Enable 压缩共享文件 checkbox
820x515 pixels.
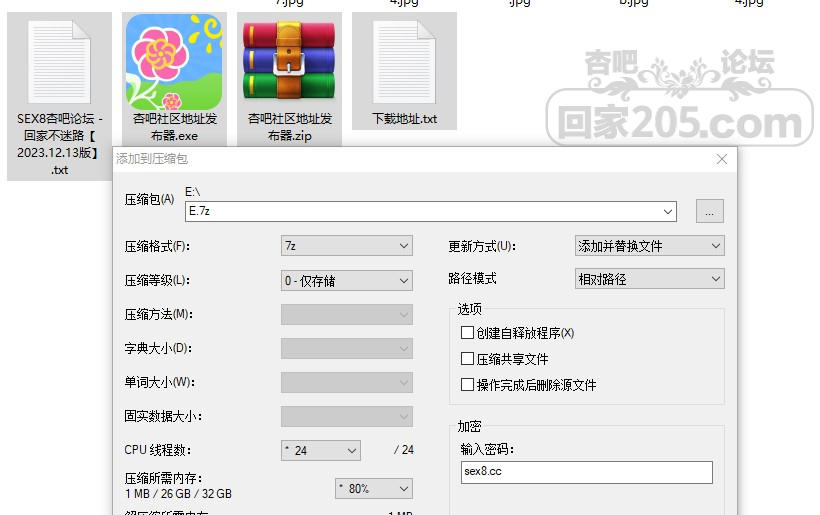467,359
